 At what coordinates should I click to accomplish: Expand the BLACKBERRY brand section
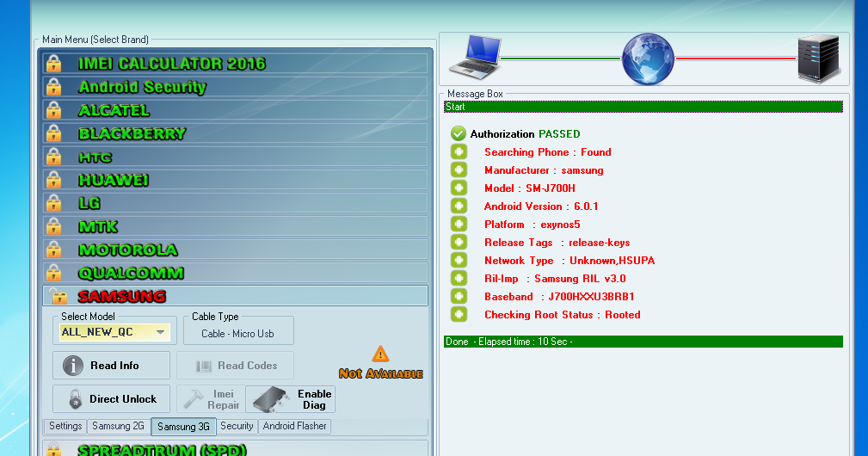pyautogui.click(x=235, y=133)
